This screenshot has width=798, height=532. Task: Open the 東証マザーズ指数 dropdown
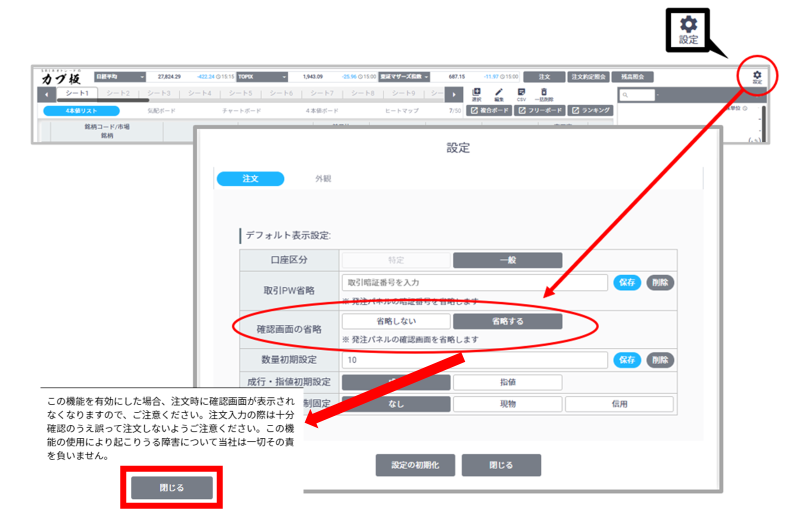click(x=404, y=76)
